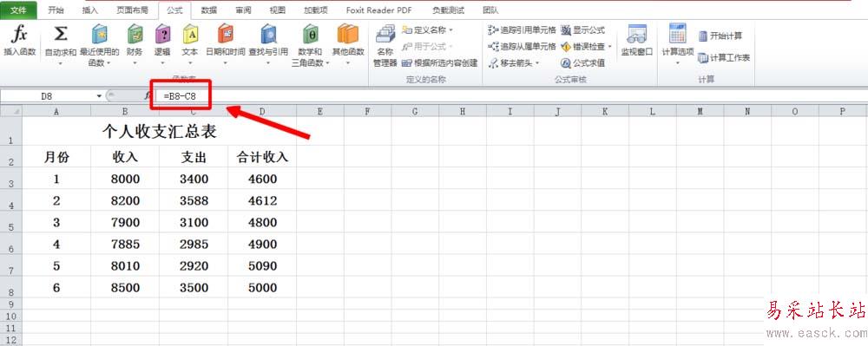Switch to the Review (审阅) tab
The width and height of the screenshot is (868, 346).
pyautogui.click(x=243, y=10)
